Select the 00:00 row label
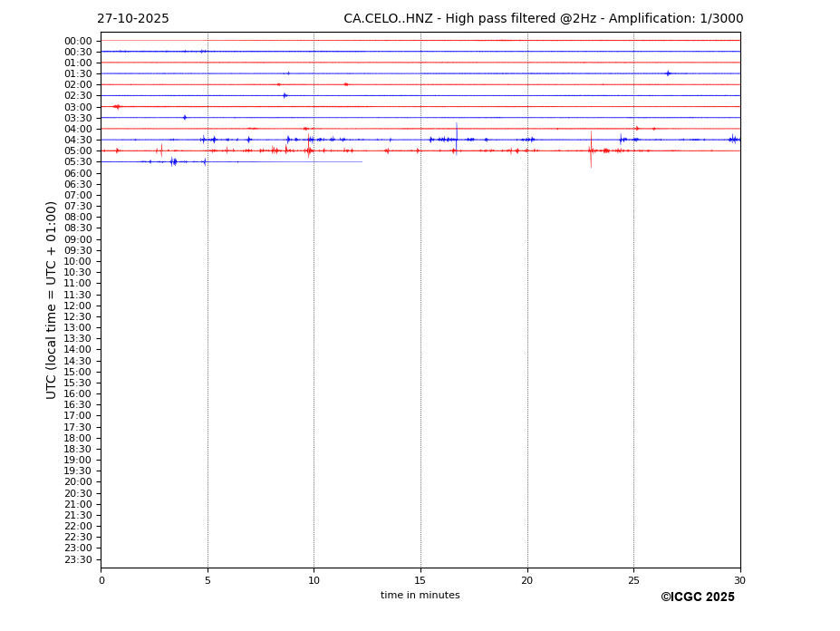840x631 pixels. (78, 41)
